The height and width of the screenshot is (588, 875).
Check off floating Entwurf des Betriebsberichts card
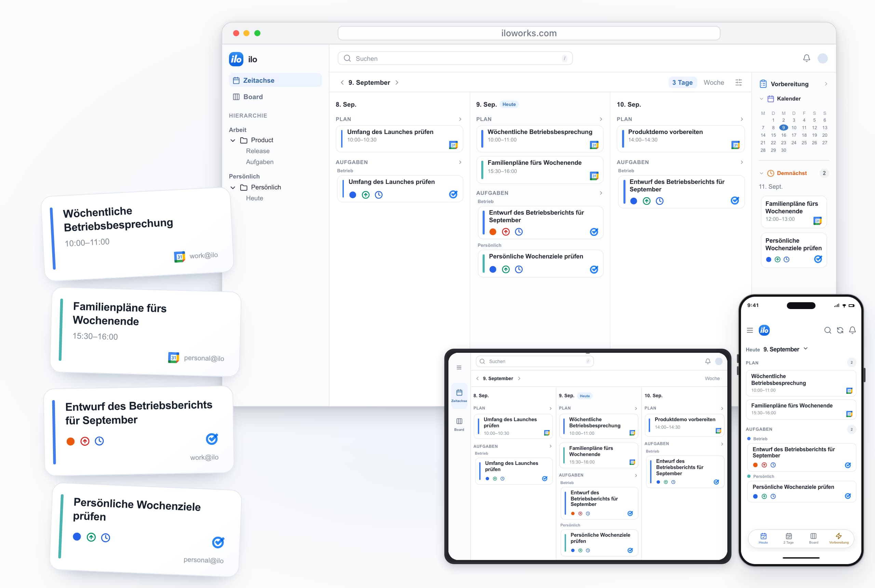[212, 439]
